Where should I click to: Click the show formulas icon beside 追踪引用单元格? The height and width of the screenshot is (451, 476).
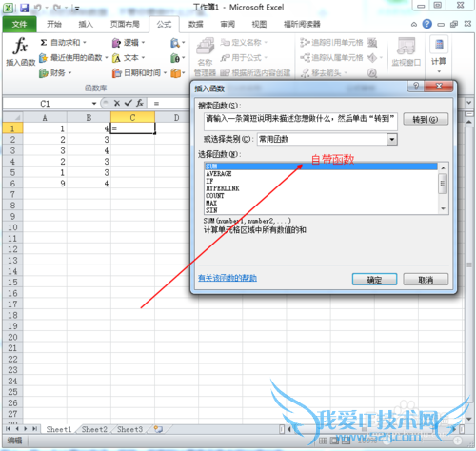pyautogui.click(x=372, y=43)
